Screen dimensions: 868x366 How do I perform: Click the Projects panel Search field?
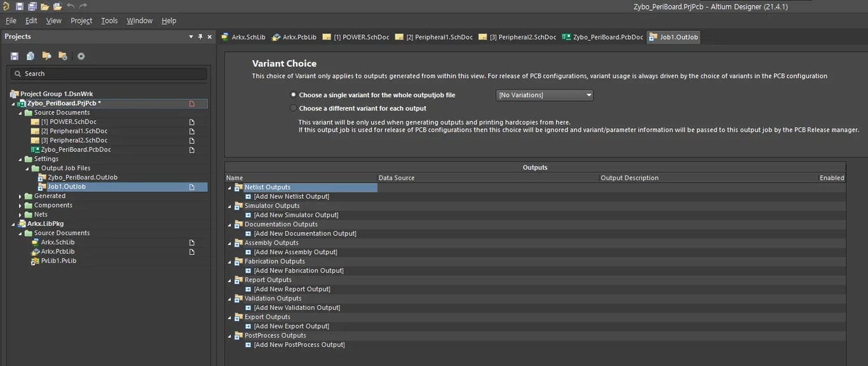coord(108,74)
